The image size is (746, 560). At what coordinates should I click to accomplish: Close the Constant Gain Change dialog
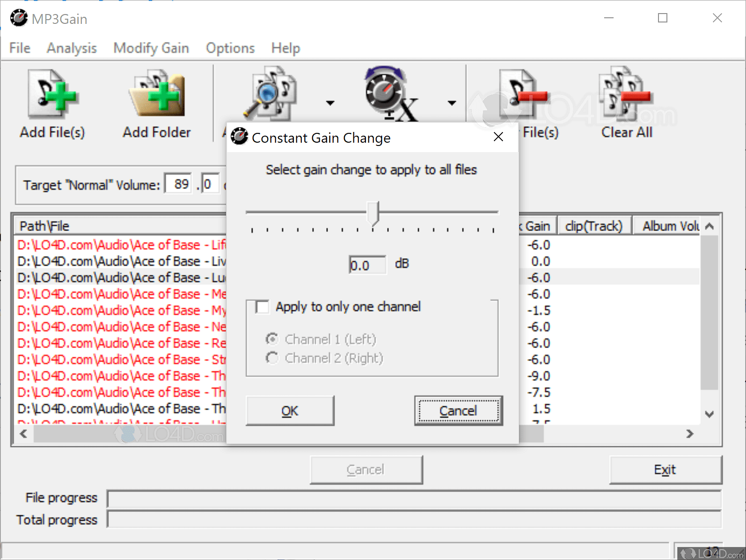pyautogui.click(x=498, y=137)
